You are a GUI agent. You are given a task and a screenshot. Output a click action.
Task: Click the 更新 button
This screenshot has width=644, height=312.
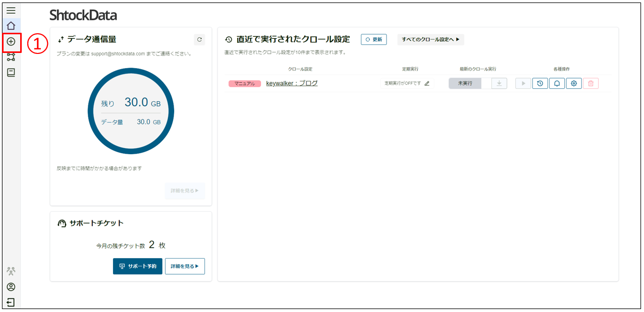coord(373,40)
